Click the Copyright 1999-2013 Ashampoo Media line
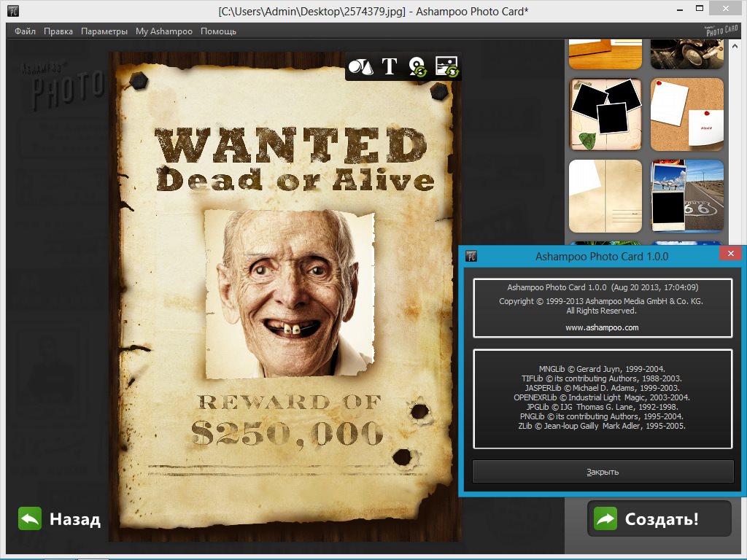Image resolution: width=747 pixels, height=560 pixels. [x=601, y=301]
